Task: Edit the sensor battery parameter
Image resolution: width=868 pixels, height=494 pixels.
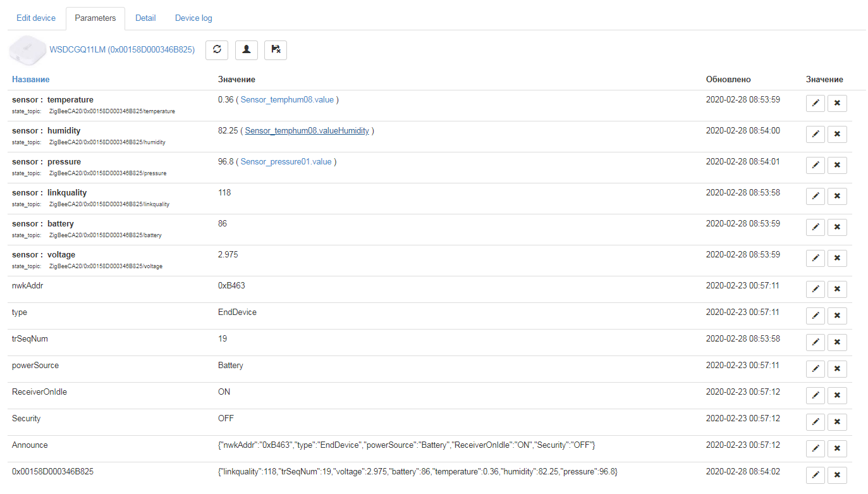Action: (x=816, y=227)
